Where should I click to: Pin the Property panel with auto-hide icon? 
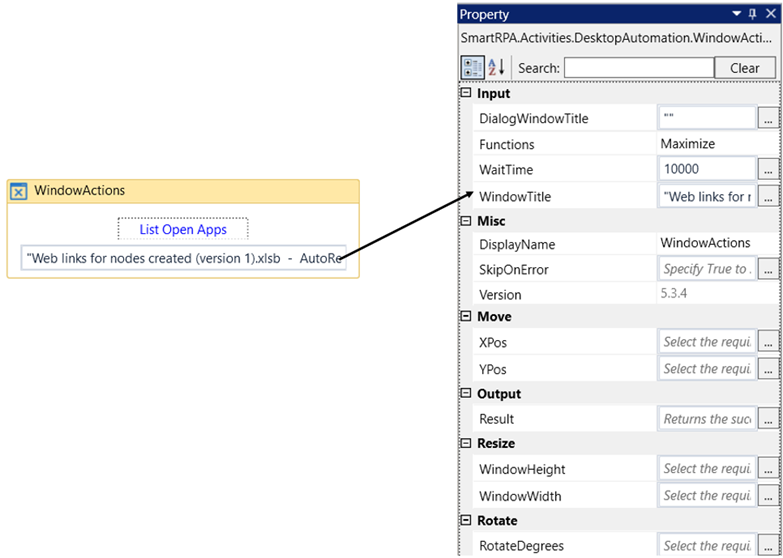[x=753, y=14]
